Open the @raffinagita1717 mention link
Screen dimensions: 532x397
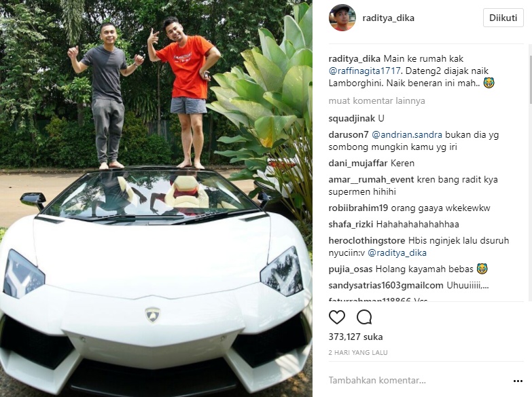365,71
